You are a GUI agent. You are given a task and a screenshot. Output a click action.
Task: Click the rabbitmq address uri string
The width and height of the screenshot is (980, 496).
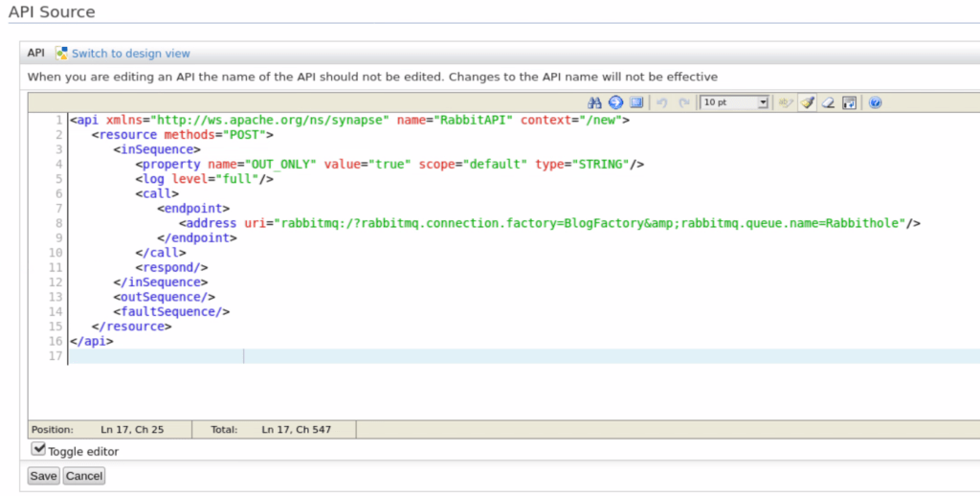[590, 223]
